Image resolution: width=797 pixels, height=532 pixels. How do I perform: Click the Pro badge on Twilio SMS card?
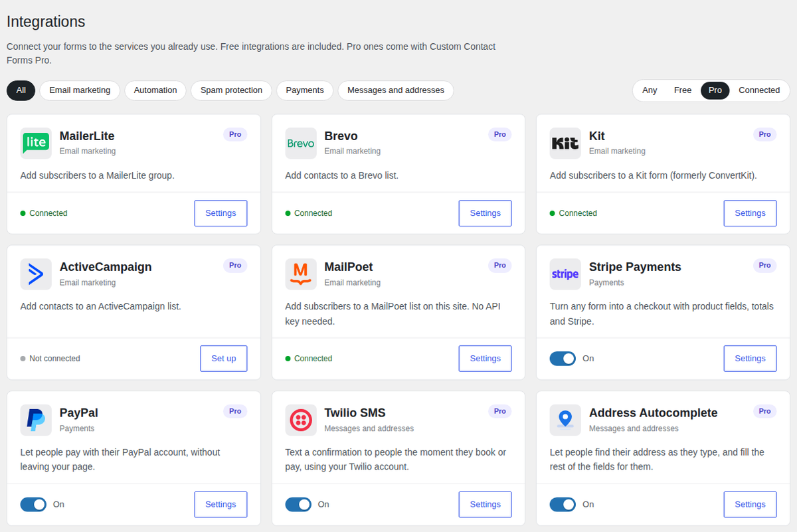tap(500, 411)
